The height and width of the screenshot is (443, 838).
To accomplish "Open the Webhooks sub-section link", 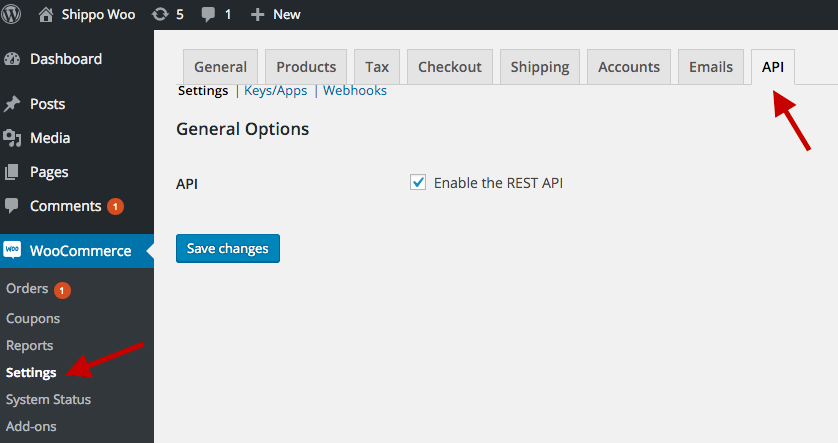I will pyautogui.click(x=355, y=91).
